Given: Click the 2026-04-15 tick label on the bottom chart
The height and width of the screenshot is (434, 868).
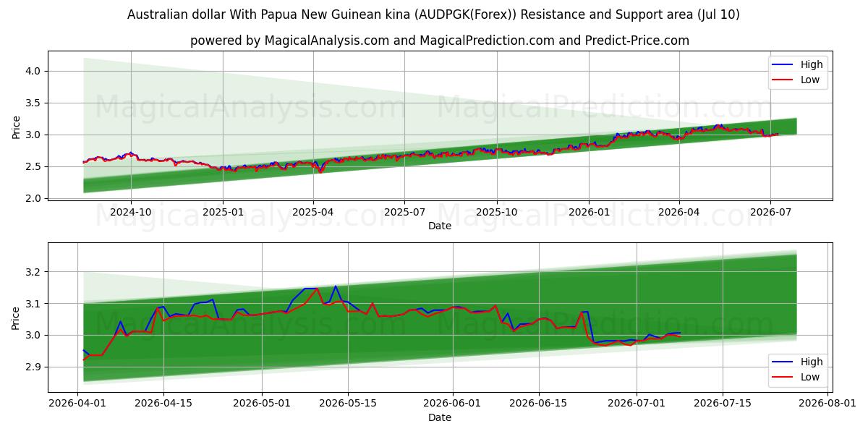Looking at the screenshot, I should coord(163,404).
